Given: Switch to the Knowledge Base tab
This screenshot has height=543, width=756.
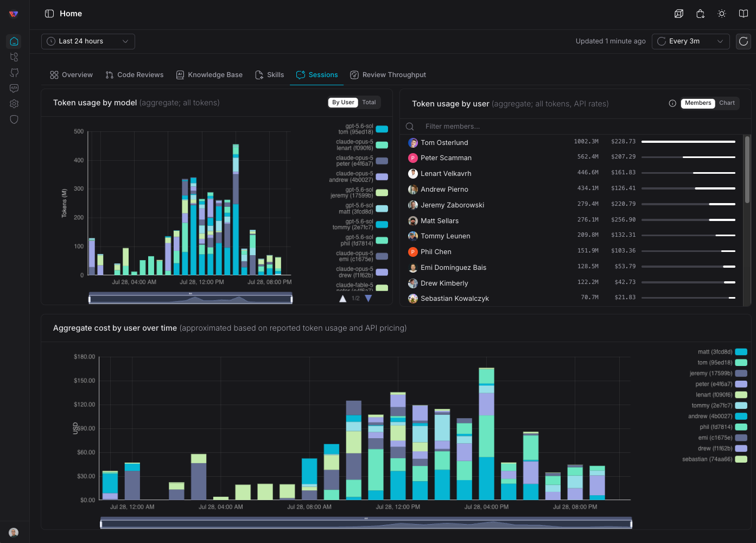Looking at the screenshot, I should tap(209, 75).
